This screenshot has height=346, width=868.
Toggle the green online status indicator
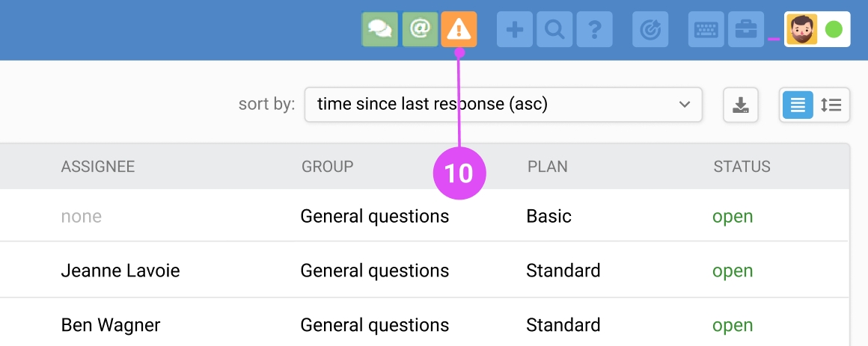point(834,29)
